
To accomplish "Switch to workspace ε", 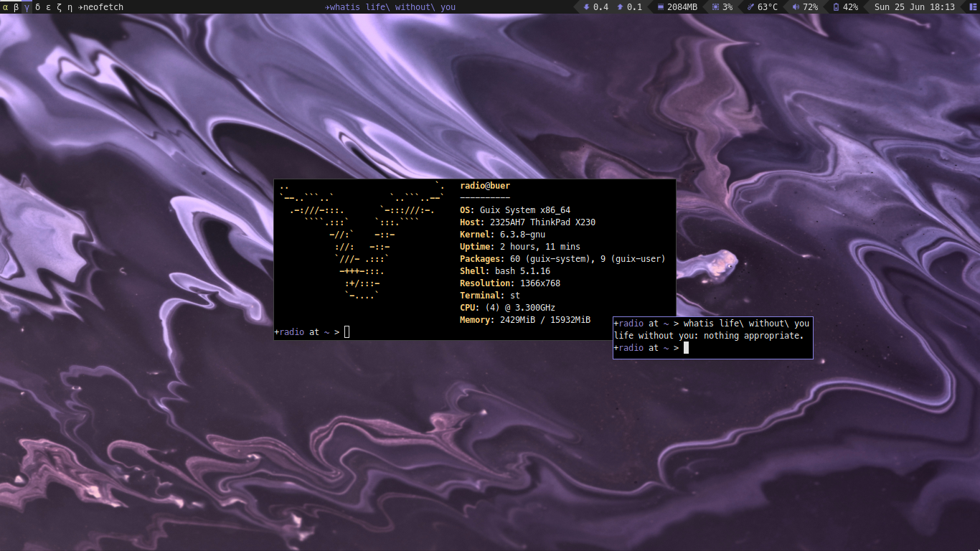I will coord(48,6).
